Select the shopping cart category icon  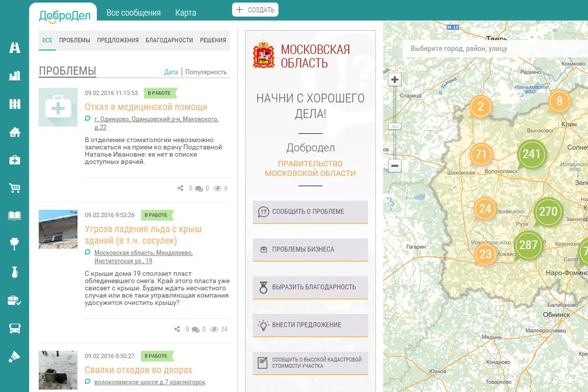pos(14,186)
